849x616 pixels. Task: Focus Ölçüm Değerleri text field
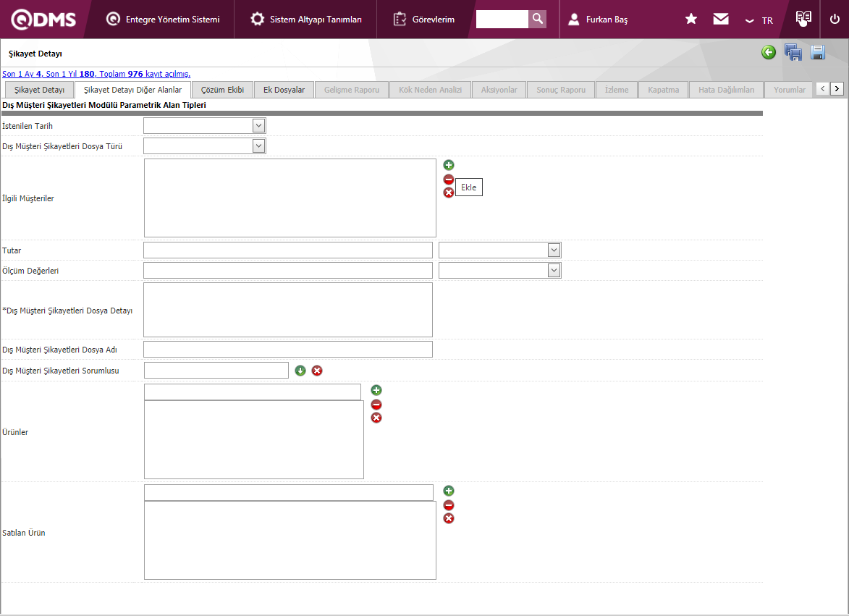(288, 271)
